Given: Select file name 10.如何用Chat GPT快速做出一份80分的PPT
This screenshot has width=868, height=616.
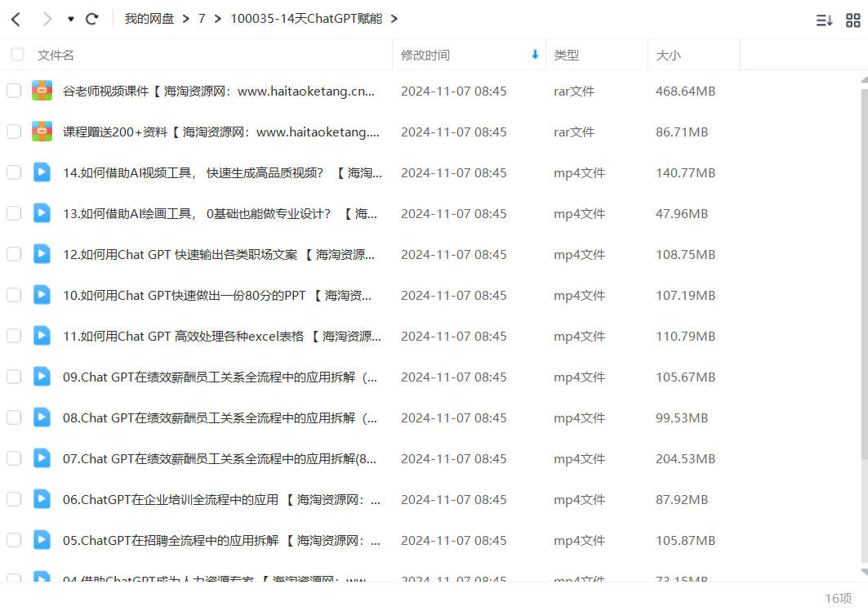Looking at the screenshot, I should [x=217, y=296].
